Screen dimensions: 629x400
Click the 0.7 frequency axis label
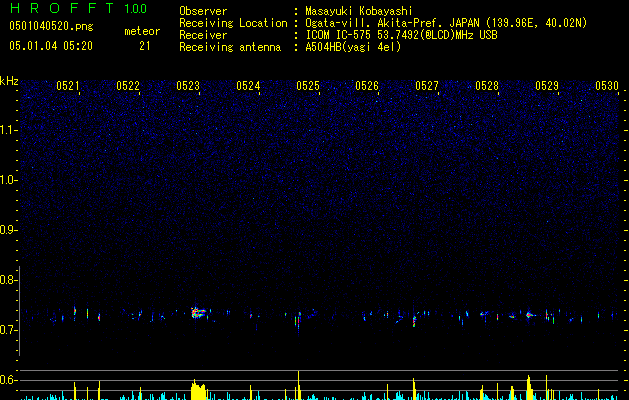click(x=8, y=330)
